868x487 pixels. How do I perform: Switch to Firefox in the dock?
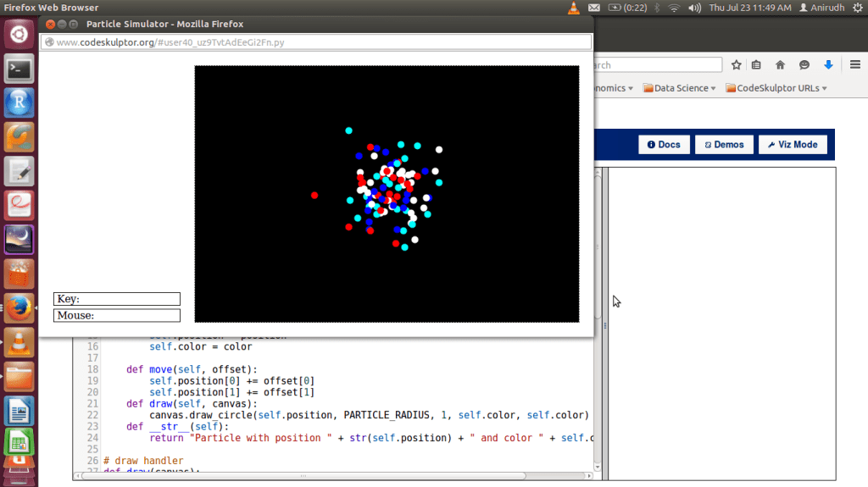19,308
